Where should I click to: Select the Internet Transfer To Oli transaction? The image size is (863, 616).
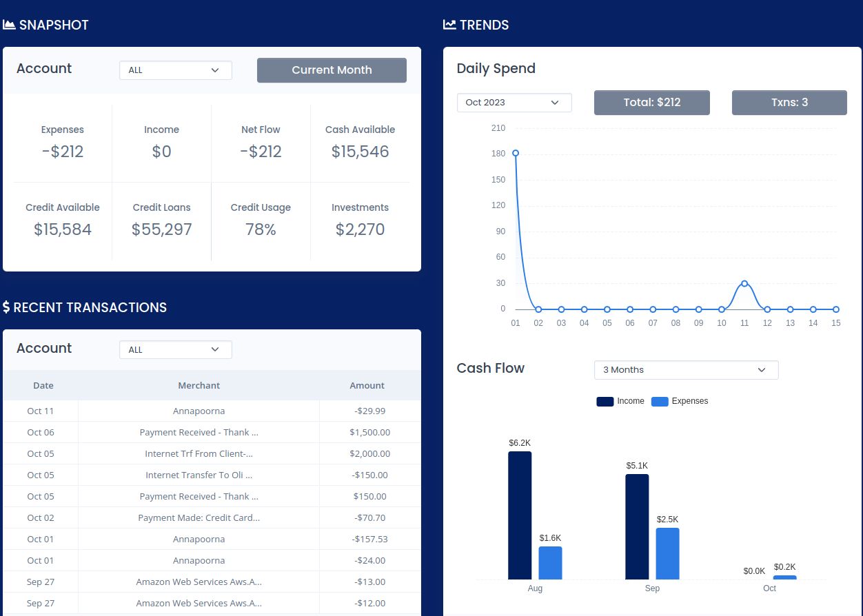click(212, 475)
